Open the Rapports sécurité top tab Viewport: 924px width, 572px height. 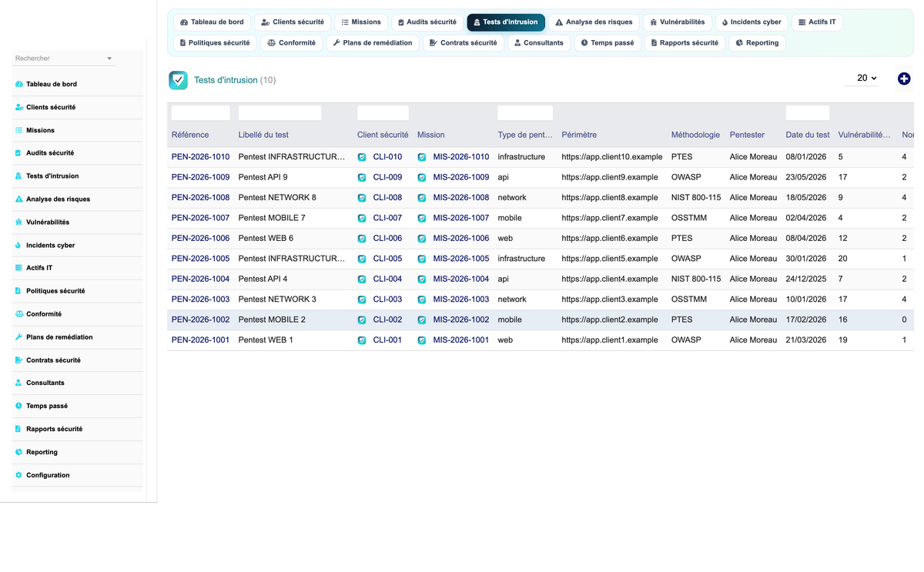click(685, 43)
